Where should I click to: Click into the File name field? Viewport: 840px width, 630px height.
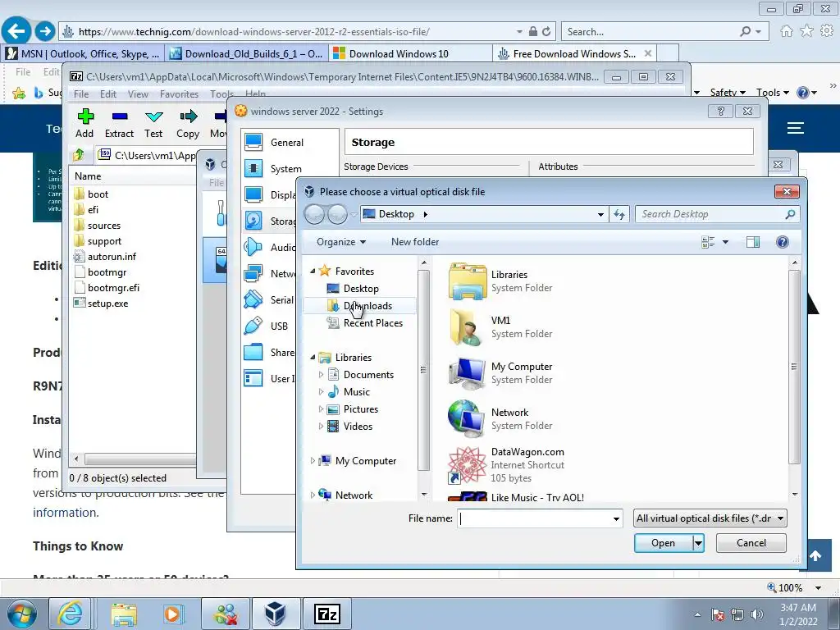[x=534, y=518]
